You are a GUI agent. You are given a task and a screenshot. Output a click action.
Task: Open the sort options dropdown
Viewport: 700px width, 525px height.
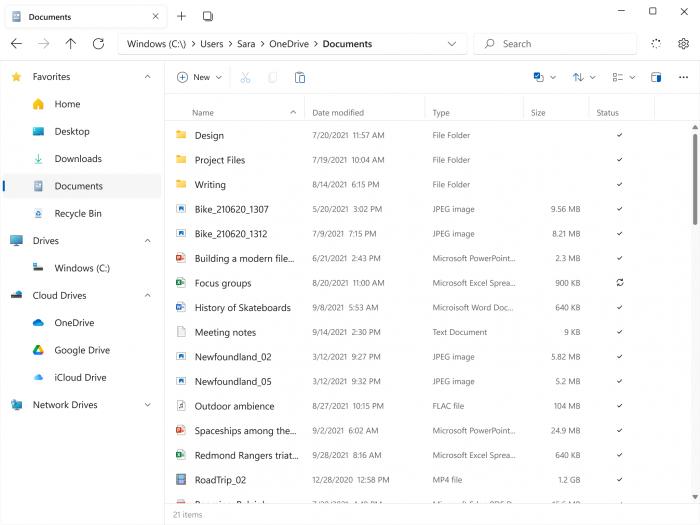(x=584, y=77)
